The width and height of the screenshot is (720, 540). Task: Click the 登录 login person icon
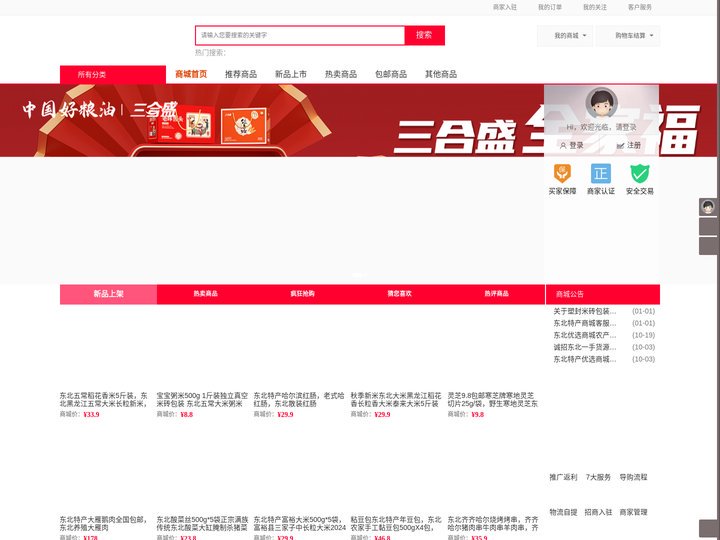563,146
